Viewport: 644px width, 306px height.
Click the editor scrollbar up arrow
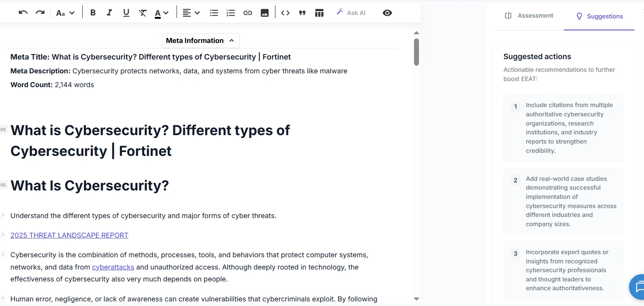(416, 33)
